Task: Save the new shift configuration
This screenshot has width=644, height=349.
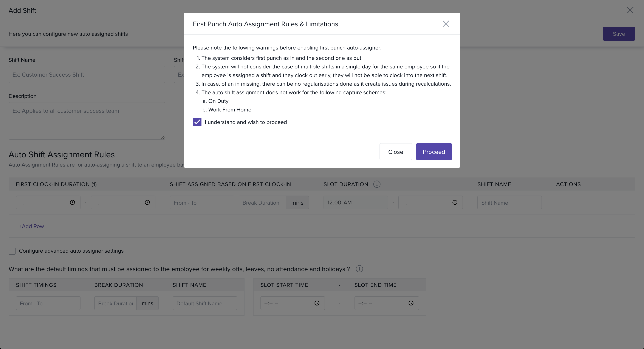Action: [619, 34]
